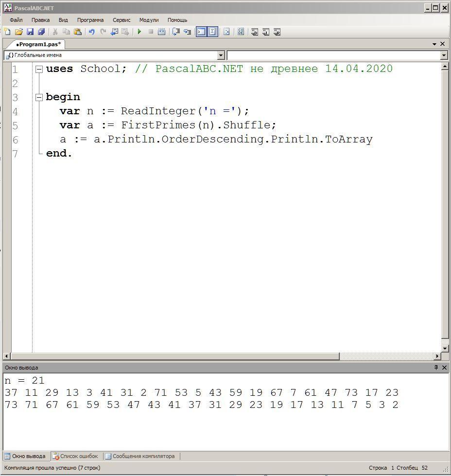Click the navigate backward icon
Screen dimensions: 451x476
tap(114, 32)
